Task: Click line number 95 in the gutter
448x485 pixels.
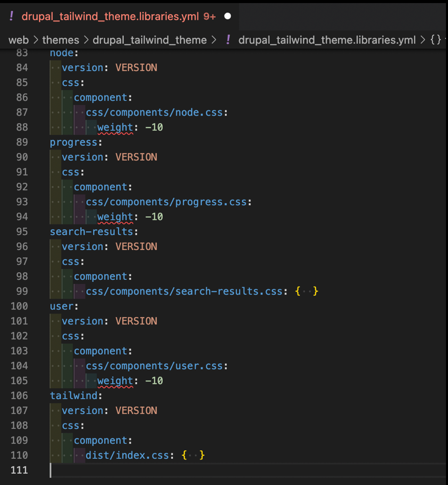Action: point(22,232)
